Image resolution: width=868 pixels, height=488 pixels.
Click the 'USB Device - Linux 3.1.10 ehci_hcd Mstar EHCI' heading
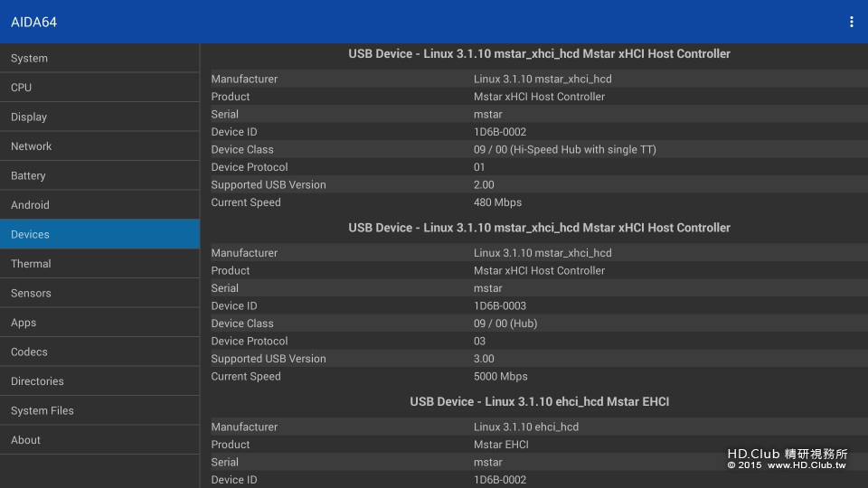539,401
